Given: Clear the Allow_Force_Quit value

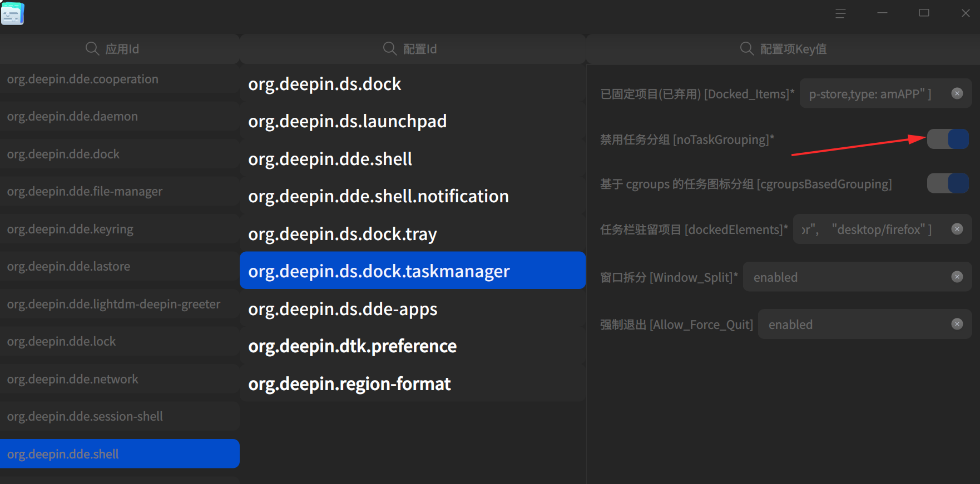Looking at the screenshot, I should pos(957,324).
